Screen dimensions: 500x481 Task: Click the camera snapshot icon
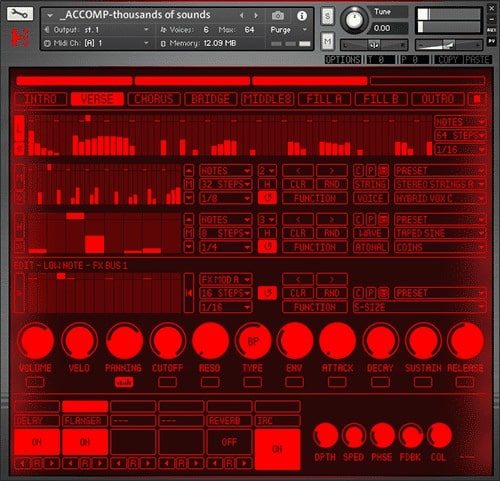click(x=277, y=15)
